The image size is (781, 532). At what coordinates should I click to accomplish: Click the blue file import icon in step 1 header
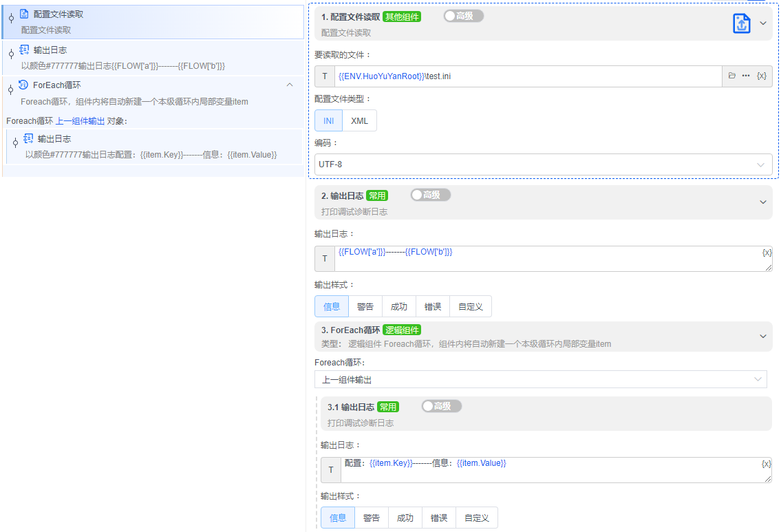pos(741,23)
